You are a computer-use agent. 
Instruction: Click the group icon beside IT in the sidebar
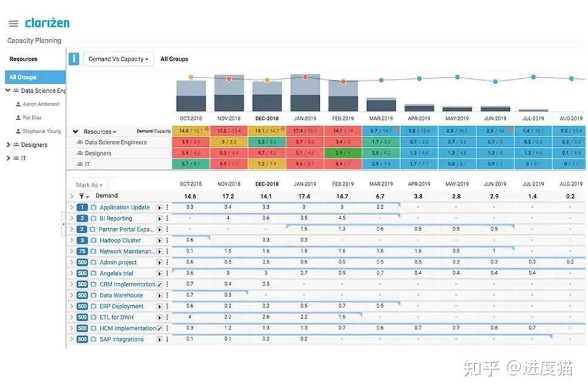[16, 158]
